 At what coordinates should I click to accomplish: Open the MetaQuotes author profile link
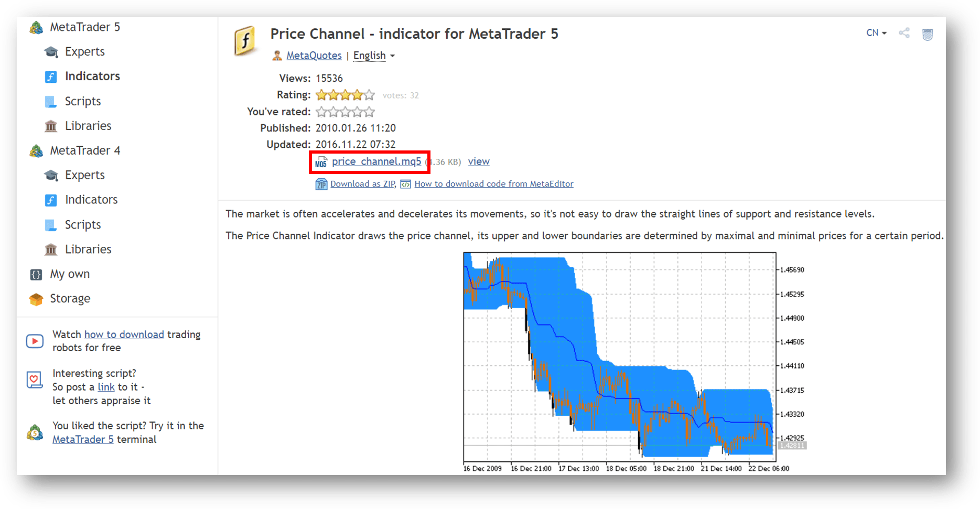(x=314, y=56)
